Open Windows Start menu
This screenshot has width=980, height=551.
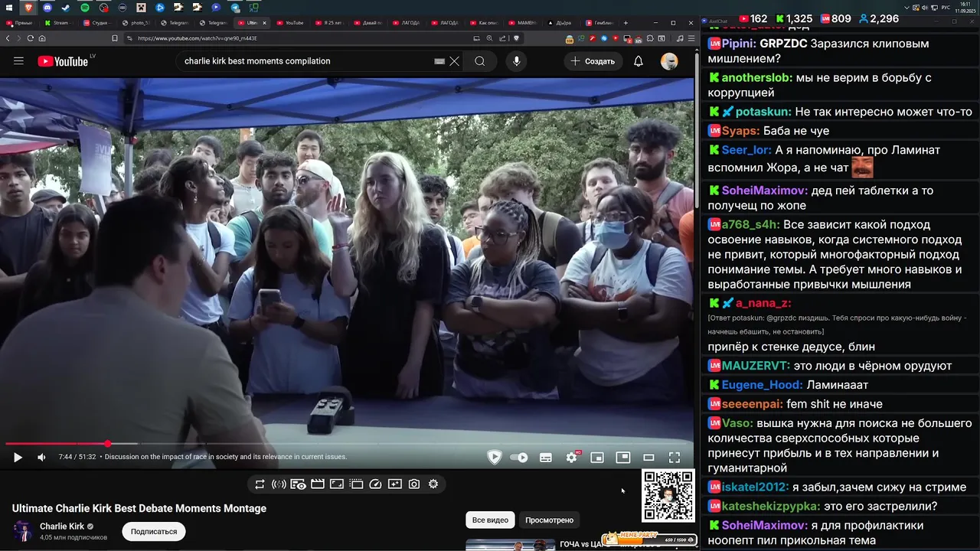tap(9, 7)
